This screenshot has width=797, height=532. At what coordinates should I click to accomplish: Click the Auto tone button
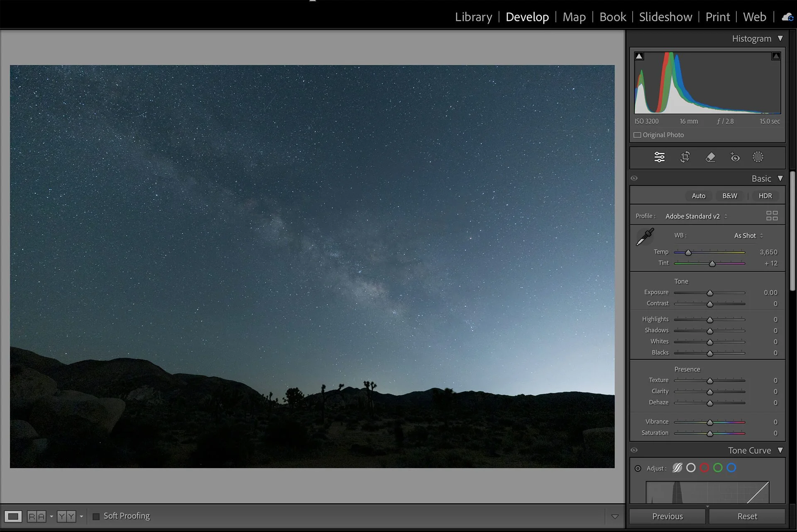tap(698, 196)
